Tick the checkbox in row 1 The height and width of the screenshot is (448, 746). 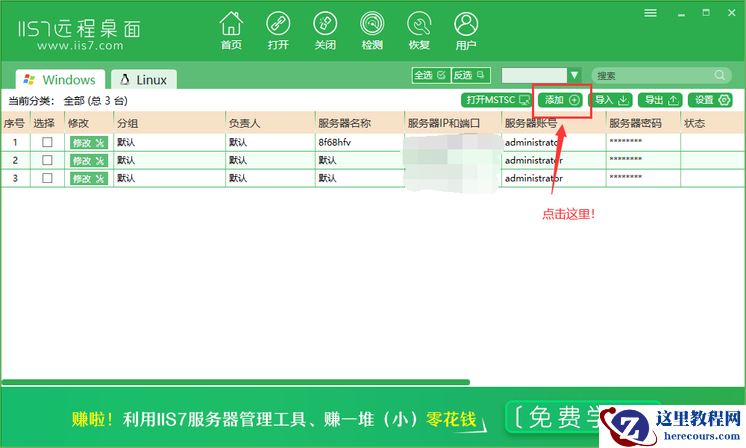pyautogui.click(x=47, y=142)
